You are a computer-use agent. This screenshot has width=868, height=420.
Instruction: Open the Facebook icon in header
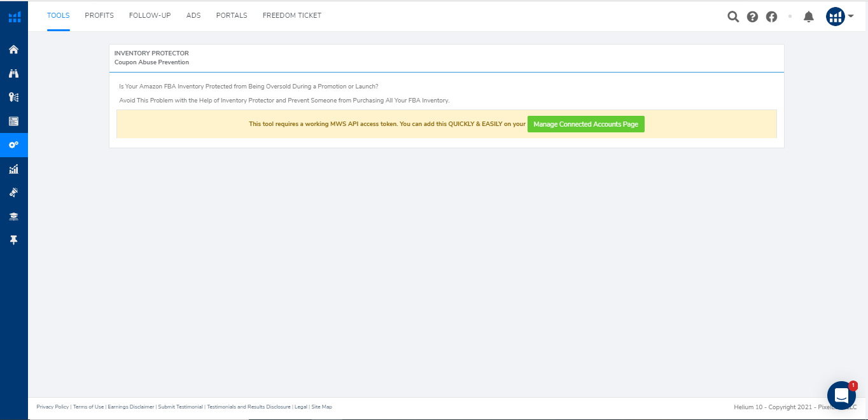click(x=771, y=17)
